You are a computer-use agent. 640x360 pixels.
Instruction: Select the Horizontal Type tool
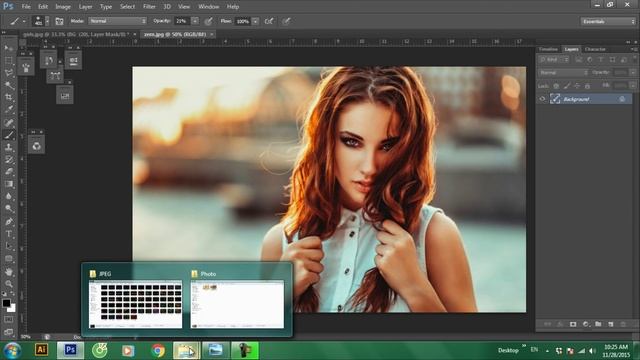click(9, 234)
